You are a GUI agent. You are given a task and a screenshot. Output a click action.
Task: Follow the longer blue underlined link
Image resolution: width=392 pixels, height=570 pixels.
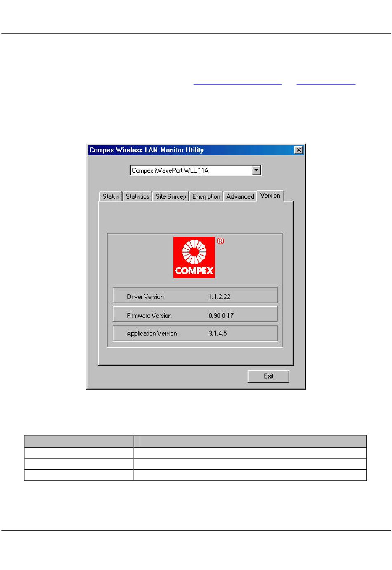(237, 82)
